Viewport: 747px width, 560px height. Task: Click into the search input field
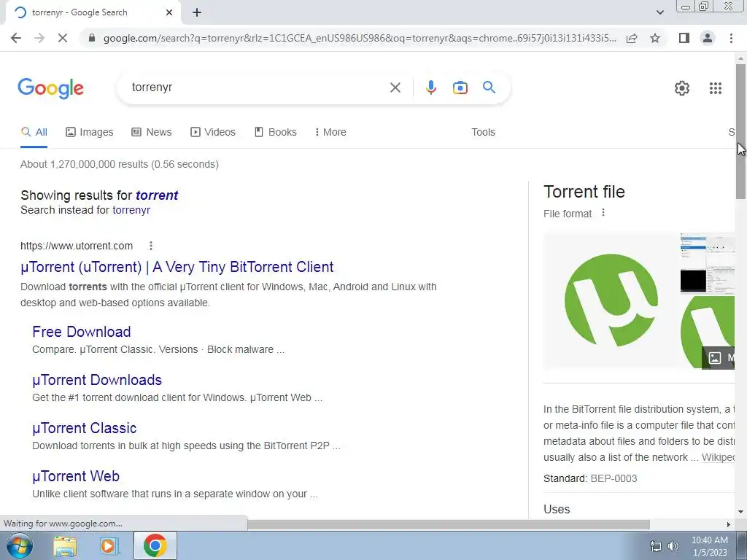[258, 87]
